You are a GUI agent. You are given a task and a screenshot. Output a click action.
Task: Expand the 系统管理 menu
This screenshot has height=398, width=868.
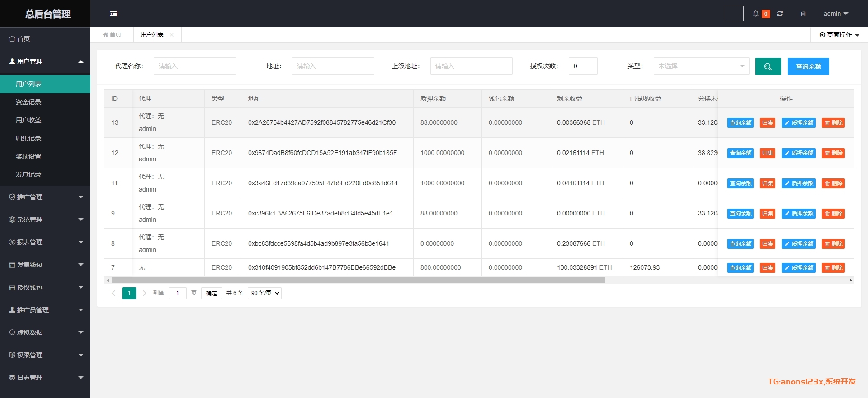(45, 220)
